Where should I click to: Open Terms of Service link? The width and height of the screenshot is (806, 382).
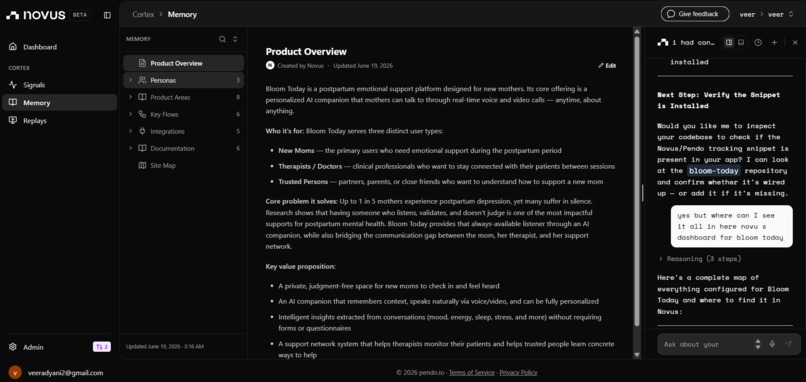tap(471, 372)
